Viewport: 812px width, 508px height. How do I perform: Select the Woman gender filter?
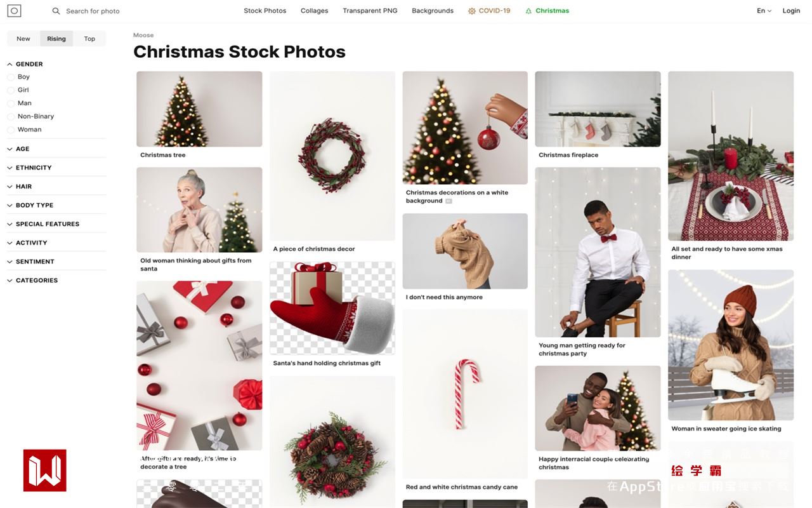pyautogui.click(x=11, y=130)
